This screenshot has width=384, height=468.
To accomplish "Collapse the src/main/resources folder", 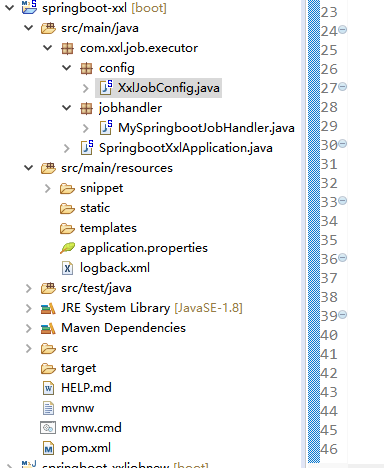I will point(29,168).
